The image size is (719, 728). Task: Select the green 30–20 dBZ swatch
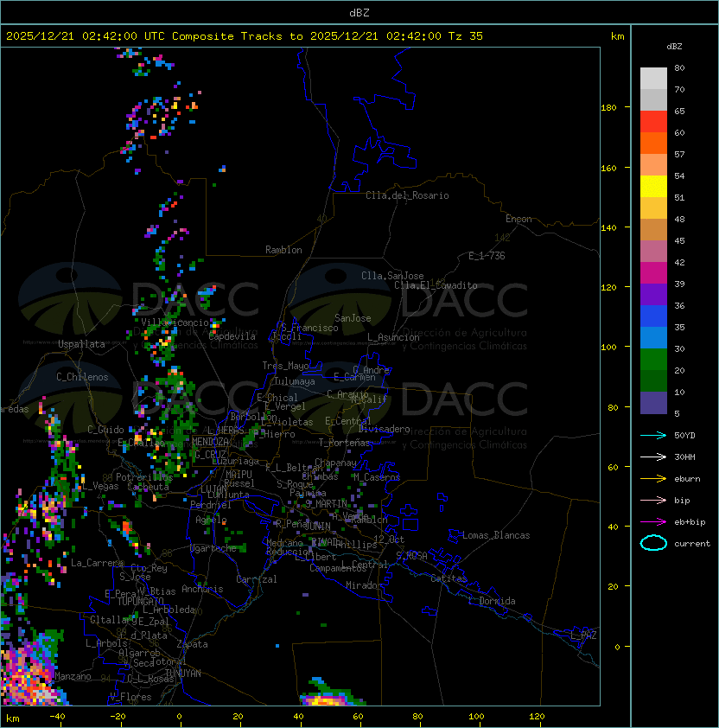653,360
